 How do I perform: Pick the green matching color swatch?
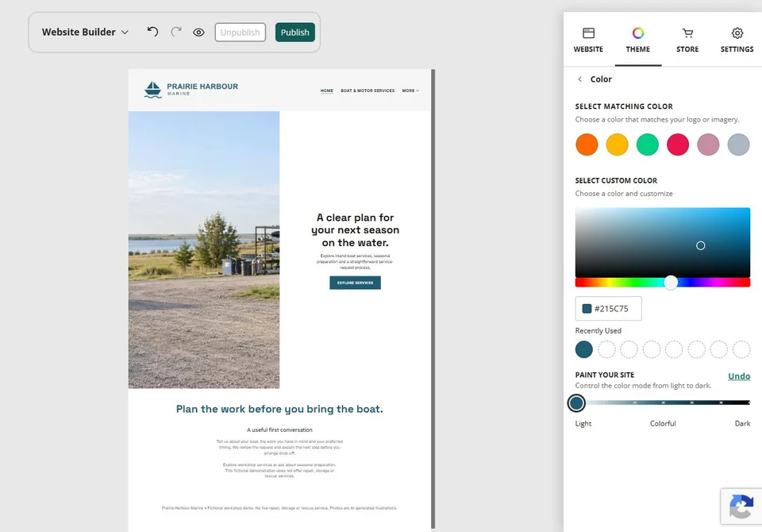tap(648, 145)
